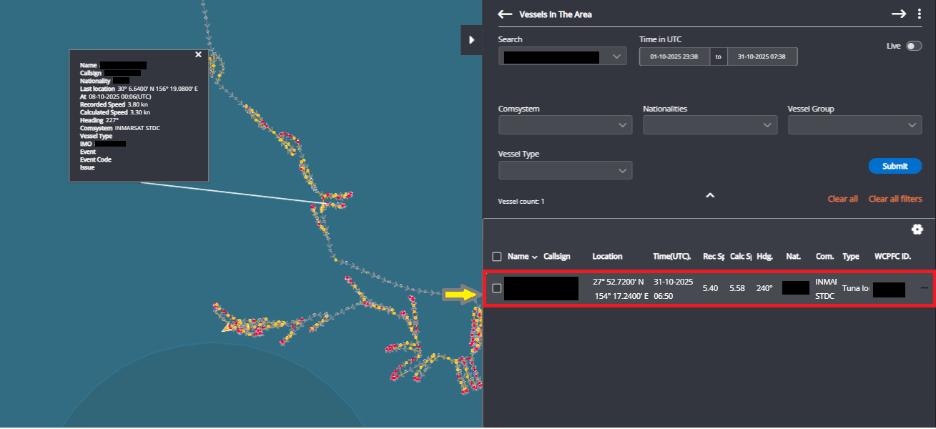Click the forward arrow in panel header

pos(899,14)
